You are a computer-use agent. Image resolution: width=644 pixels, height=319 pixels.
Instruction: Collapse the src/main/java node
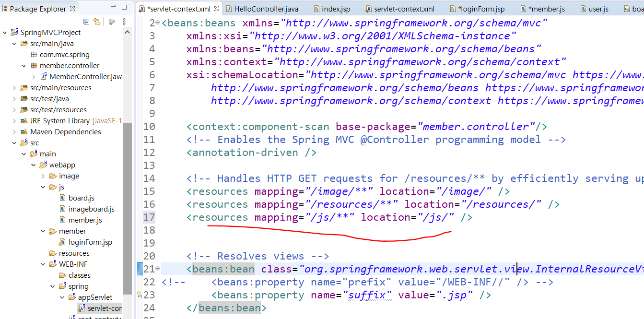click(x=14, y=44)
